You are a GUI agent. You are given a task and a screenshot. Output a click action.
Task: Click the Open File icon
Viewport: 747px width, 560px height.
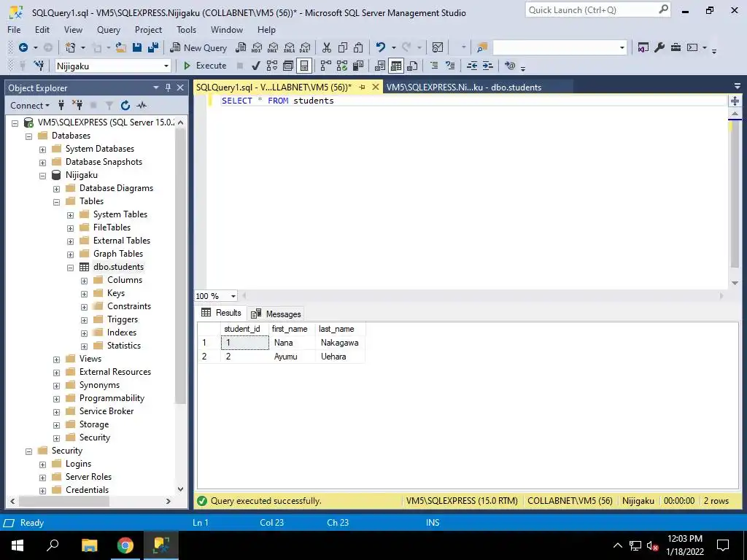pyautogui.click(x=121, y=47)
